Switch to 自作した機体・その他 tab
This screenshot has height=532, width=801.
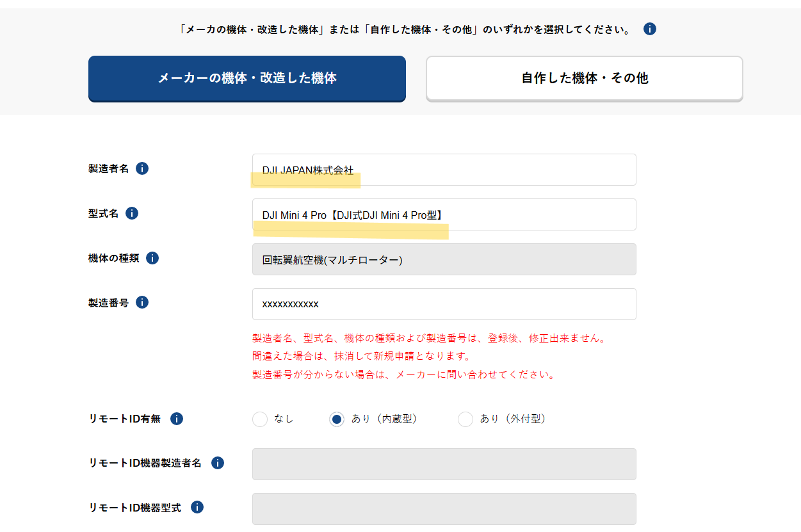[x=585, y=78]
